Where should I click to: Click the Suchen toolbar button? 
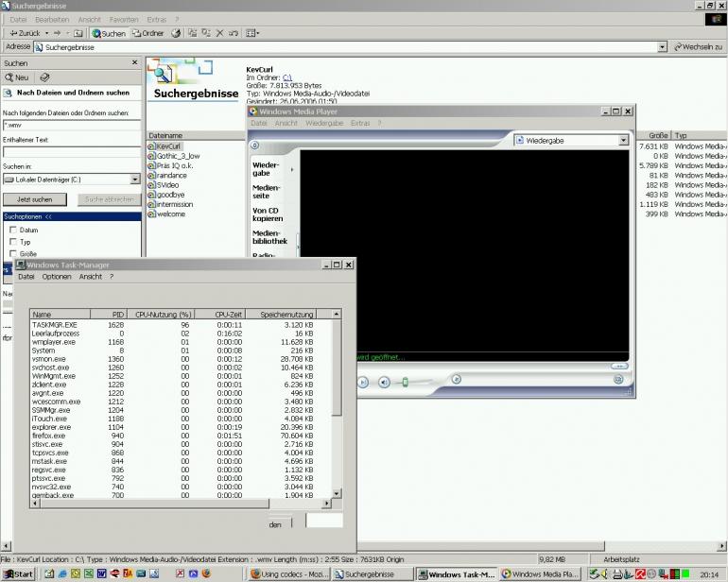pyautogui.click(x=109, y=33)
